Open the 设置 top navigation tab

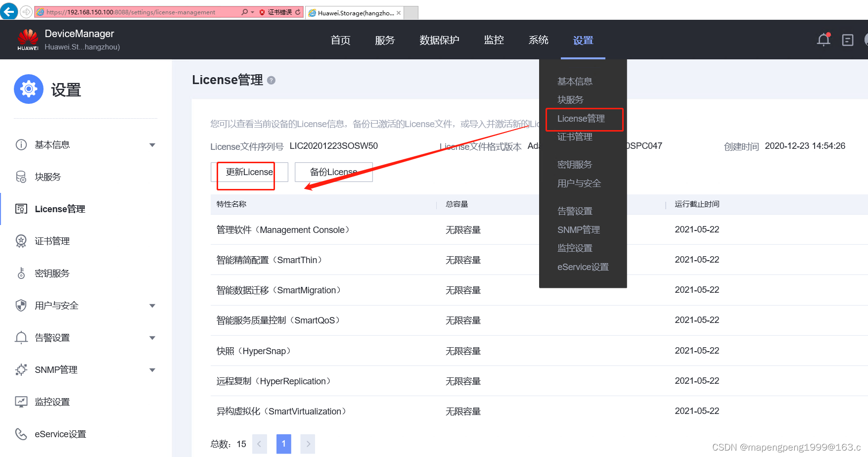click(583, 40)
